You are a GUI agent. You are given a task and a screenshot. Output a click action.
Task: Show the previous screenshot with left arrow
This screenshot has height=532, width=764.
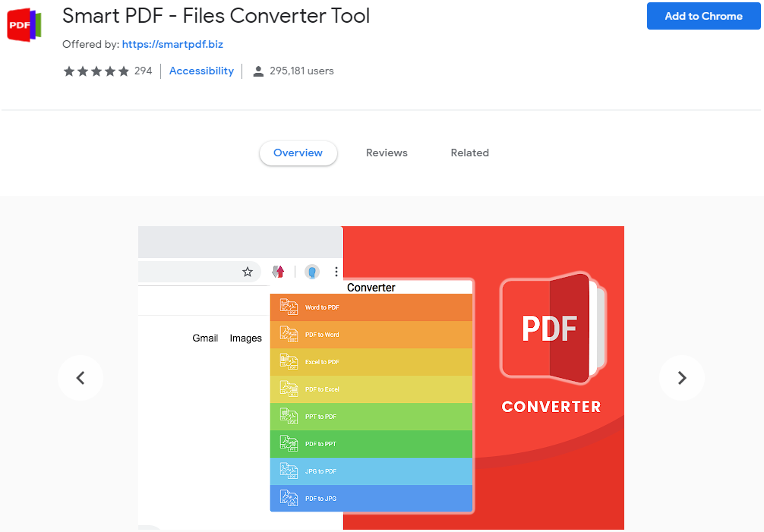coord(81,378)
